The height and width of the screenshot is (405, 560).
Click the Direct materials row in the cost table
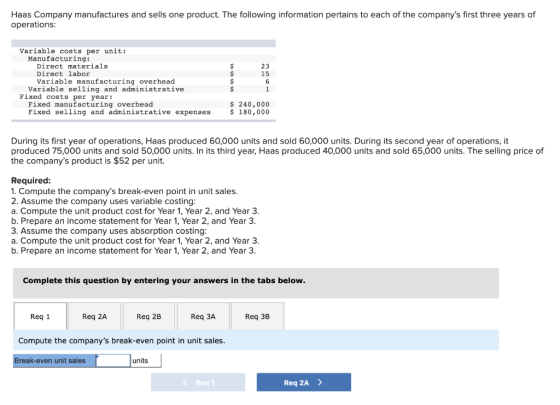[144, 66]
